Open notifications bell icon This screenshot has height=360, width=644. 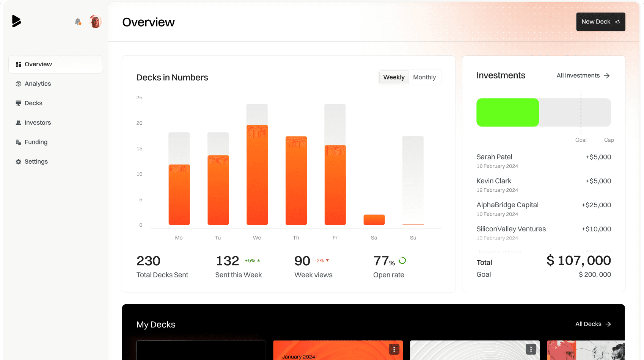point(78,22)
